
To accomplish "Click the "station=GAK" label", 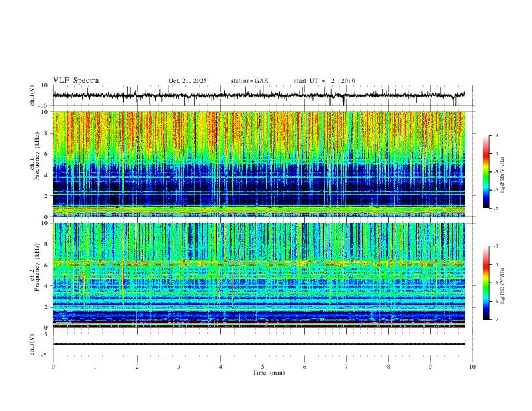I will coord(250,81).
